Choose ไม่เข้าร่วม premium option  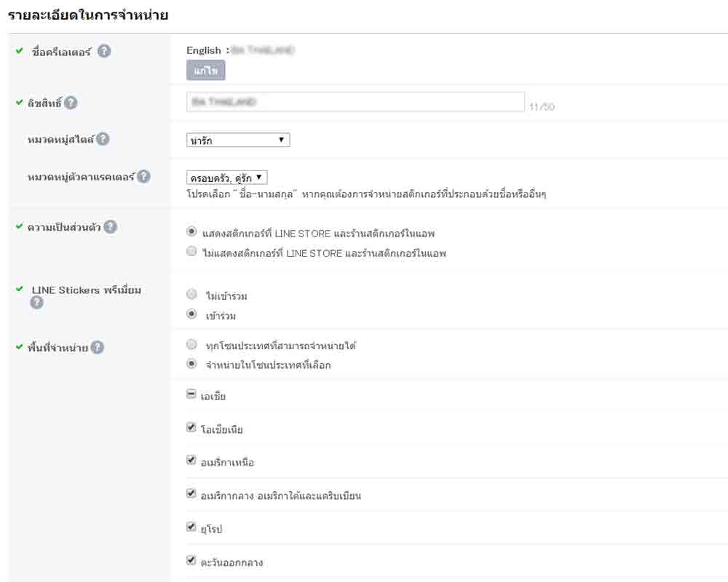click(x=191, y=295)
